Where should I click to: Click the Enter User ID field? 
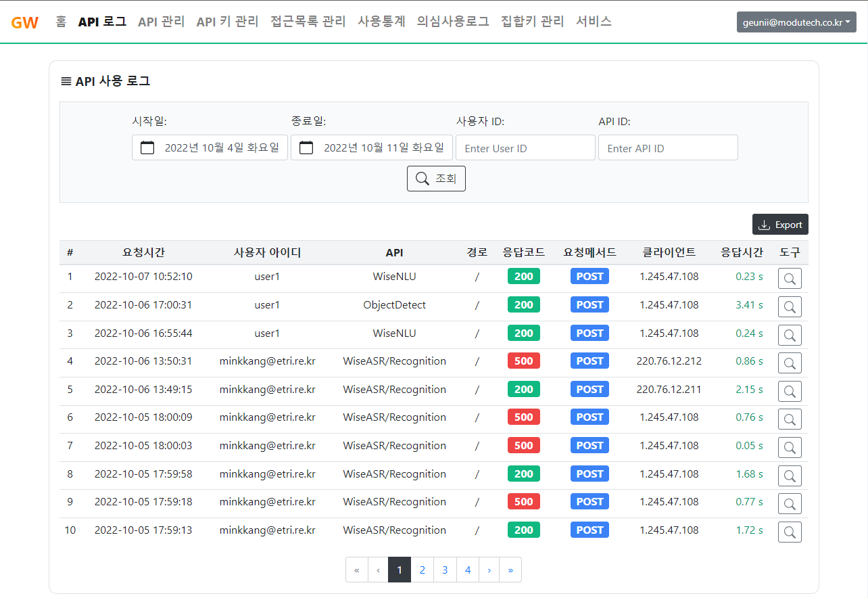(525, 148)
